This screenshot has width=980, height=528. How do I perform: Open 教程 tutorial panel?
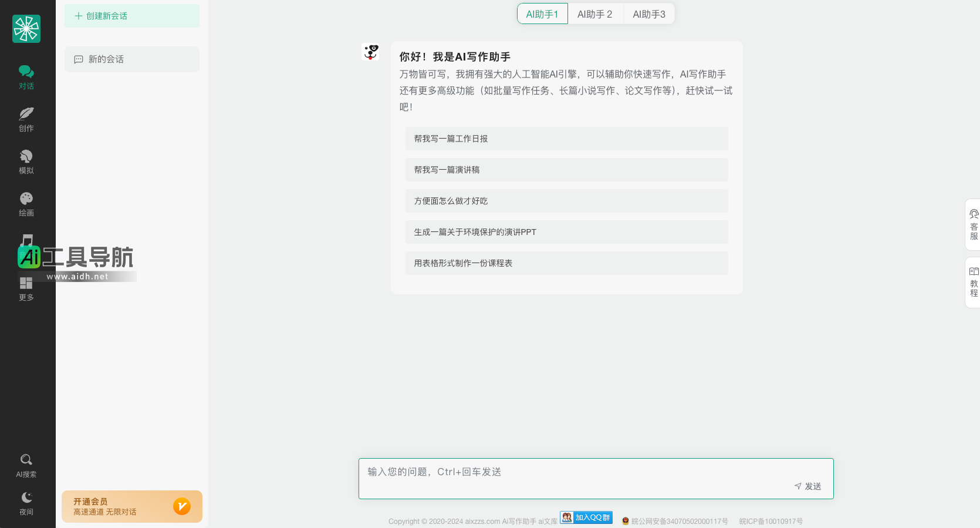click(x=974, y=282)
